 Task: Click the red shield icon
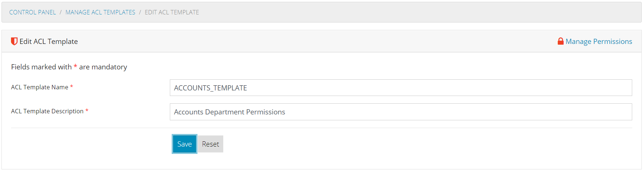point(14,41)
